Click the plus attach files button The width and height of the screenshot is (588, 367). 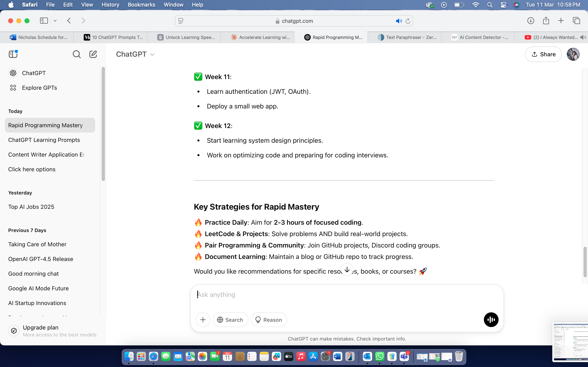pyautogui.click(x=203, y=320)
